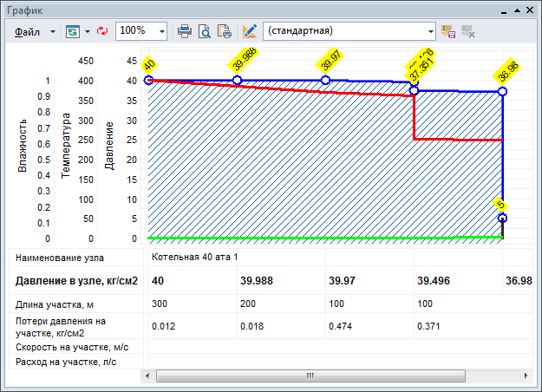This screenshot has height=392, width=542.
Task: Click the save template icon
Action: pyautogui.click(x=448, y=30)
